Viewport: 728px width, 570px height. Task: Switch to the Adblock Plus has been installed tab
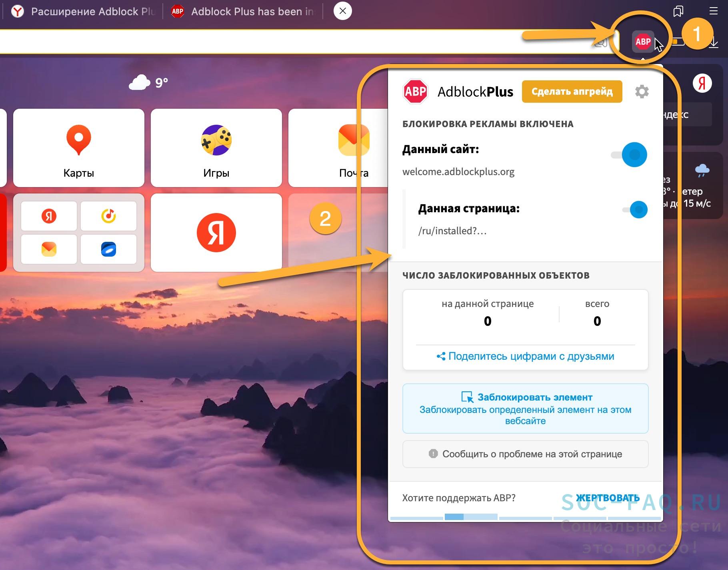click(x=243, y=11)
